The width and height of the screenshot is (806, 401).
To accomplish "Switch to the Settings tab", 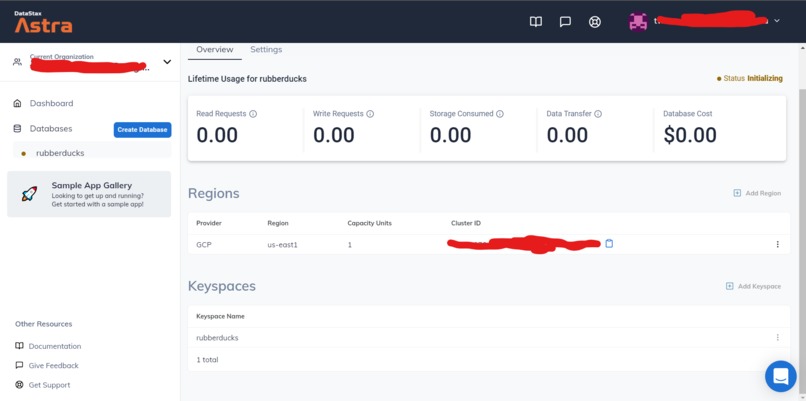I will tap(266, 49).
